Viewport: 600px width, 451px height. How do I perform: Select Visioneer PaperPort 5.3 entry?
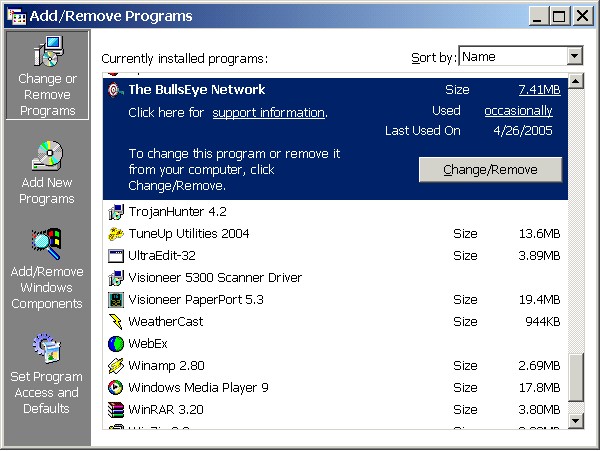coord(335,300)
